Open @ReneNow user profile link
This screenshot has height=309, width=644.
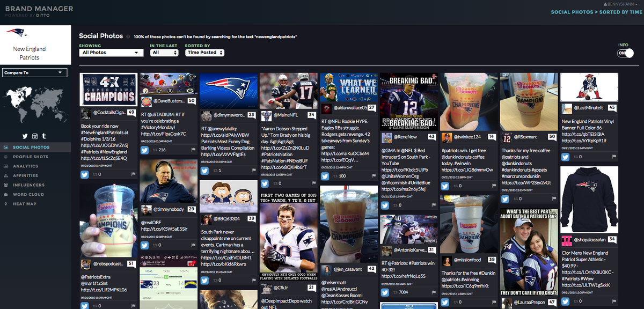click(x=405, y=137)
